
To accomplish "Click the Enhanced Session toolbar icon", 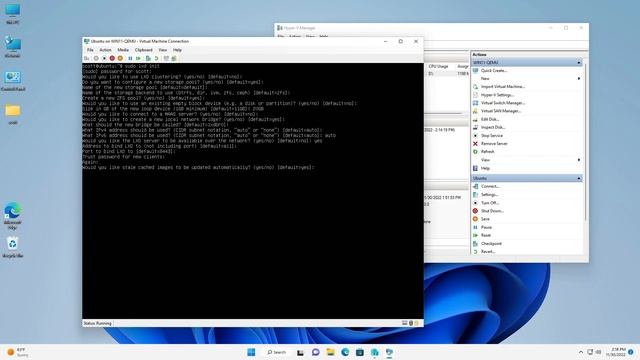I will point(166,58).
